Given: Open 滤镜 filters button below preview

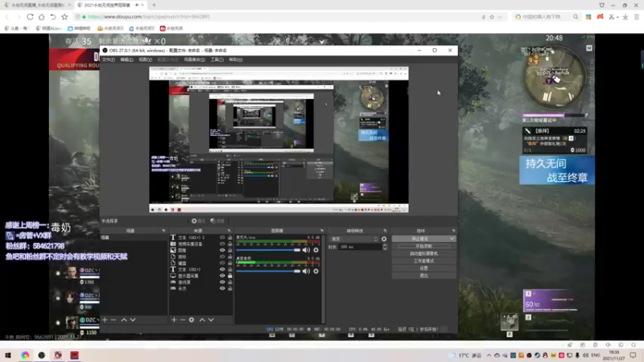Looking at the screenshot, I should pyautogui.click(x=217, y=220).
